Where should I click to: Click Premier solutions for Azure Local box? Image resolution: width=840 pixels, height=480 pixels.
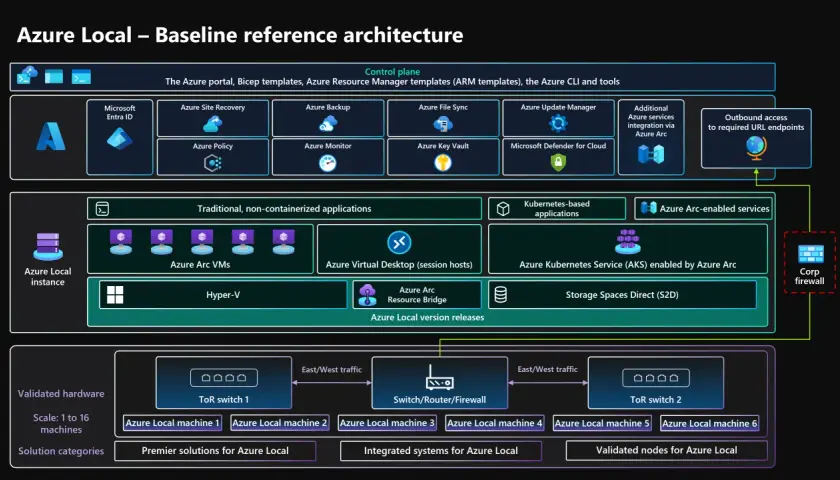tap(215, 451)
